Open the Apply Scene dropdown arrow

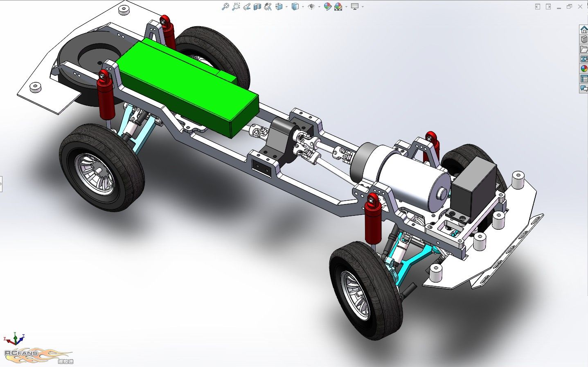(x=346, y=7)
